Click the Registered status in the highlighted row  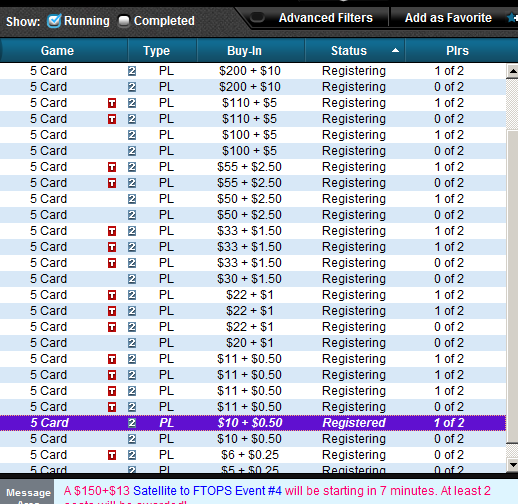[354, 423]
